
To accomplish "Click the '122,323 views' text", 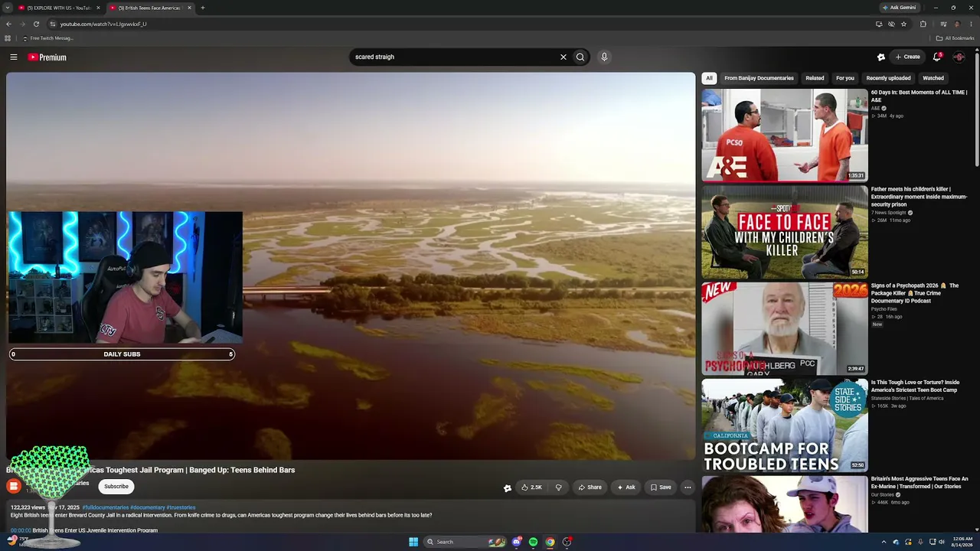I will click(x=28, y=507).
